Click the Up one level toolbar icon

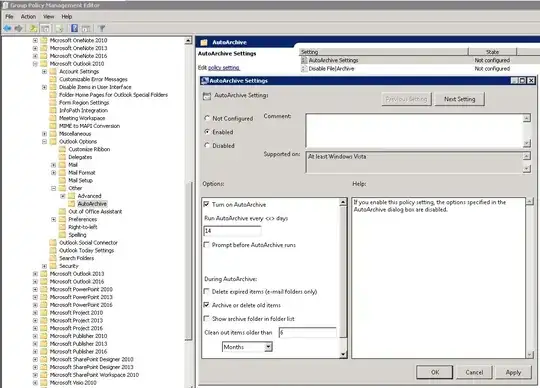coord(33,28)
